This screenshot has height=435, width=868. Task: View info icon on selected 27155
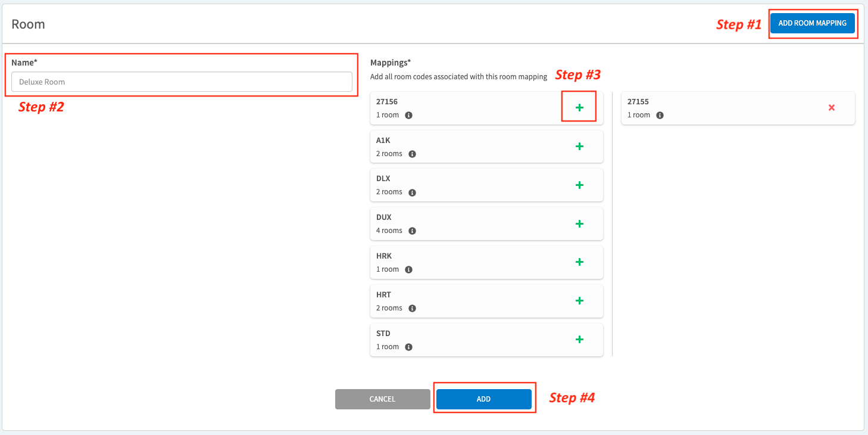pos(660,116)
